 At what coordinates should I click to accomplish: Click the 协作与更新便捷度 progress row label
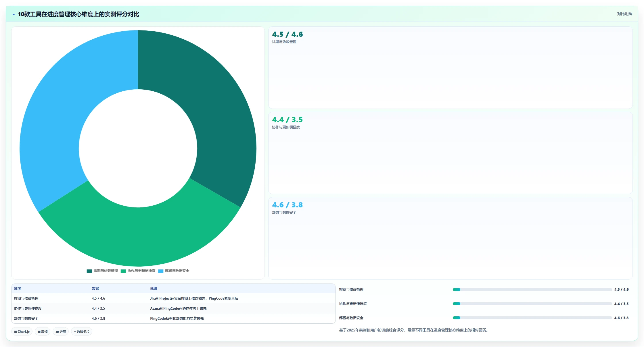pos(353,304)
